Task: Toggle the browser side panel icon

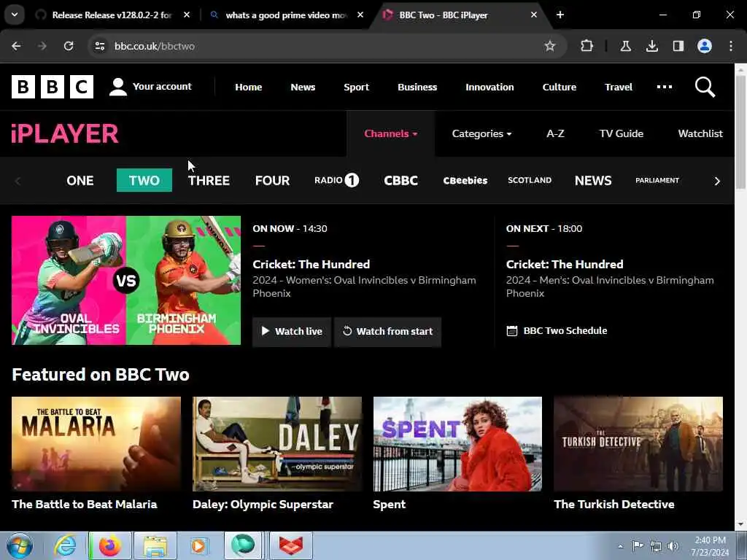Action: click(678, 46)
